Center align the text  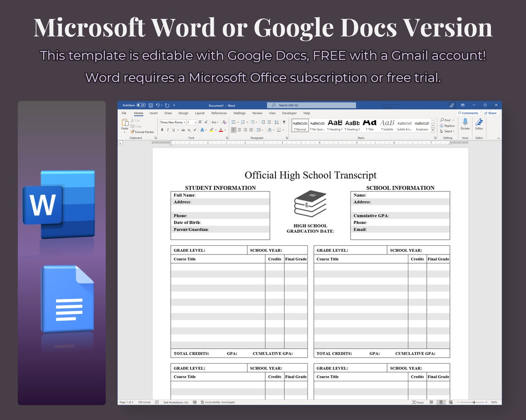[239, 130]
